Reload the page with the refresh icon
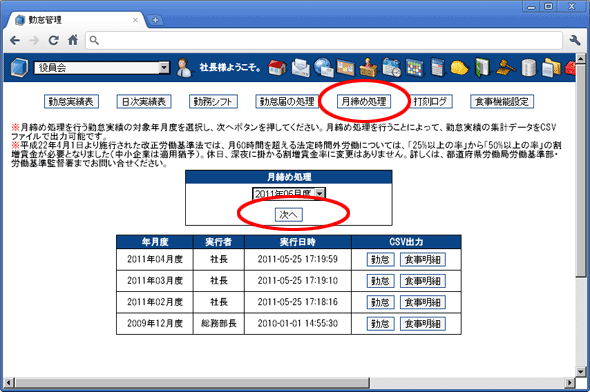The width and height of the screenshot is (590, 392). (x=54, y=40)
